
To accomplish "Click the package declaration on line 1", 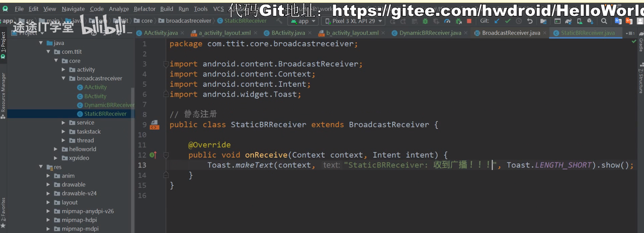I will (x=264, y=44).
